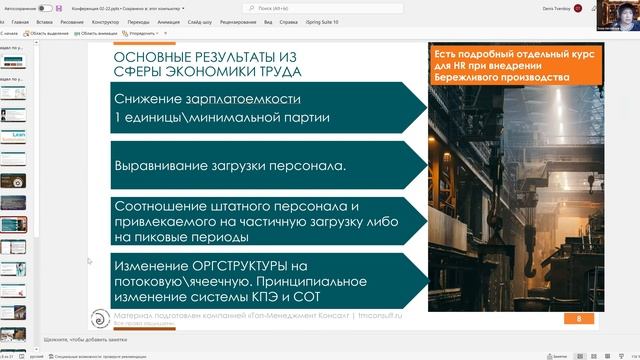The width and height of the screenshot is (640, 360).
Task: Click С начала slideshow button
Action: [9, 33]
